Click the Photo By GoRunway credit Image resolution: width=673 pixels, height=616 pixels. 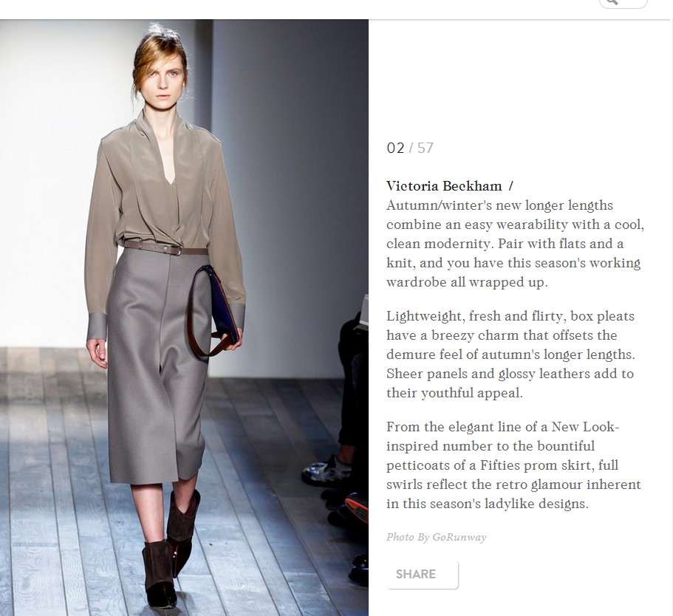tap(436, 537)
